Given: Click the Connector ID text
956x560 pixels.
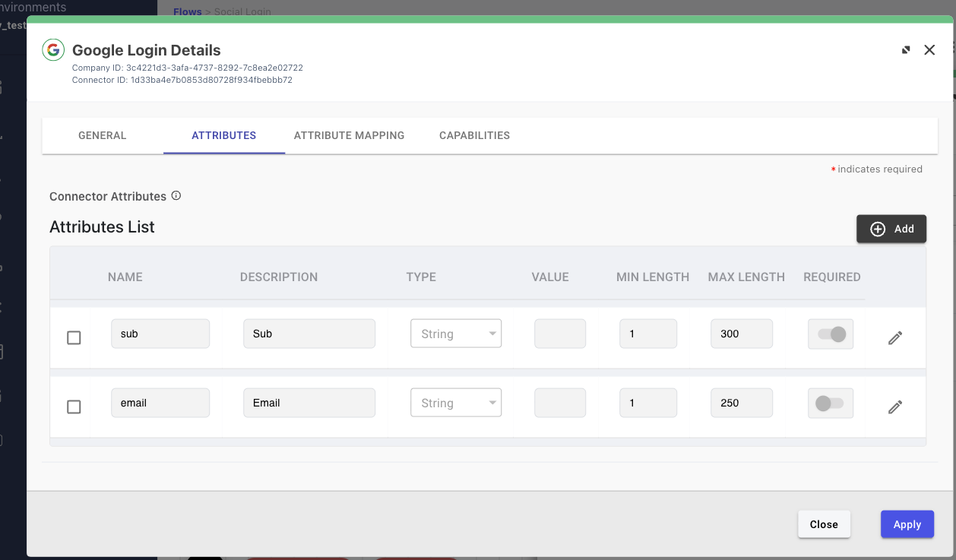Looking at the screenshot, I should [182, 79].
